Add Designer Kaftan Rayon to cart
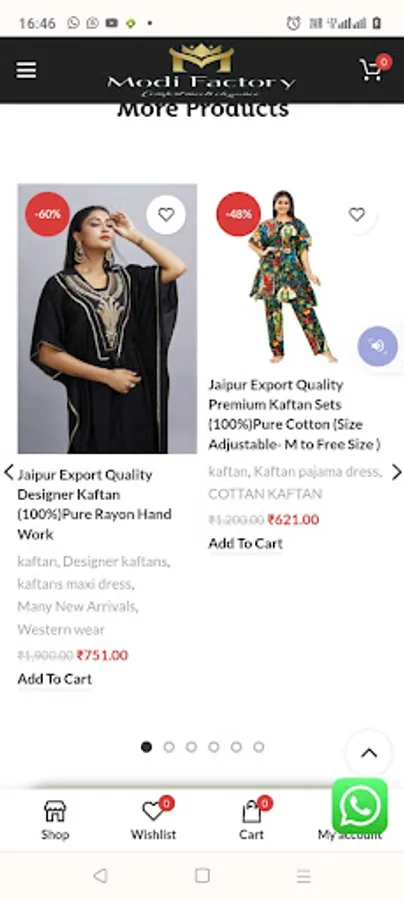This screenshot has width=404, height=900. 55,679
